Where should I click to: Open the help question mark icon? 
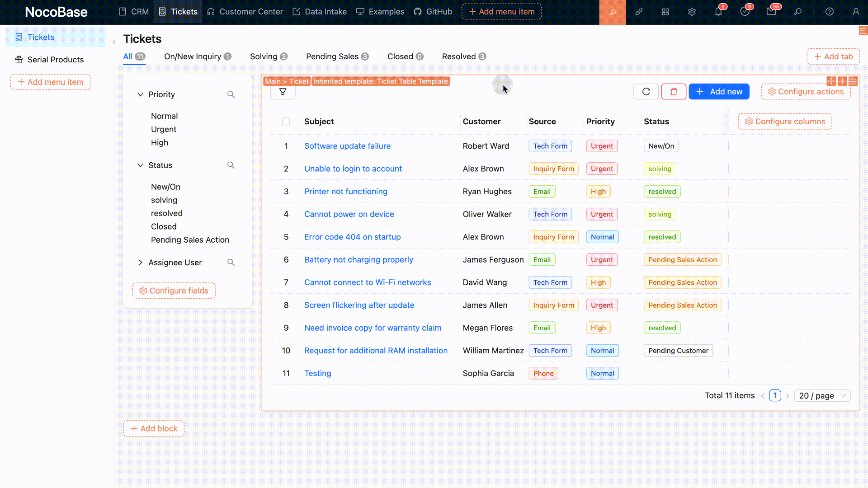click(x=829, y=12)
